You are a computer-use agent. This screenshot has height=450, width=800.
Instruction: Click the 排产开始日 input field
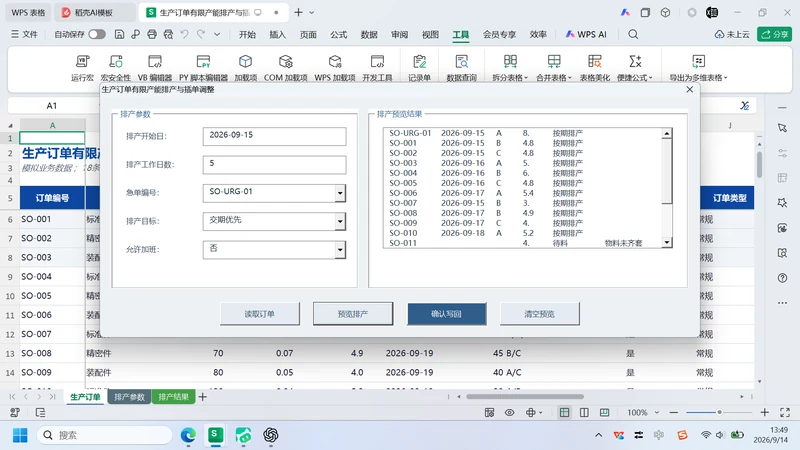click(274, 136)
